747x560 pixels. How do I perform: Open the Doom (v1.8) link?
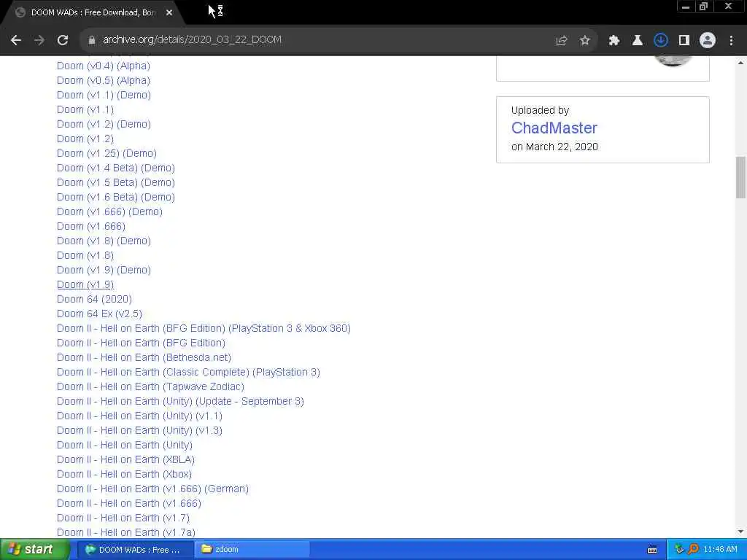[x=85, y=255]
